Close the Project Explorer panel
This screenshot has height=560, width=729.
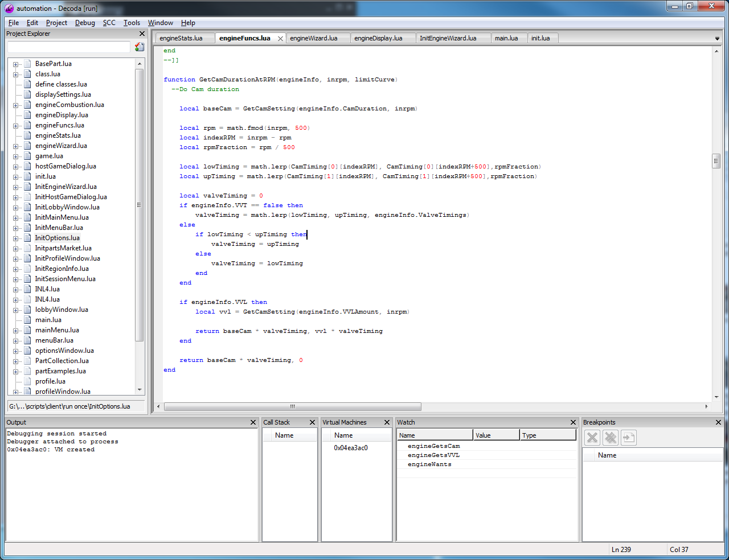pos(142,34)
